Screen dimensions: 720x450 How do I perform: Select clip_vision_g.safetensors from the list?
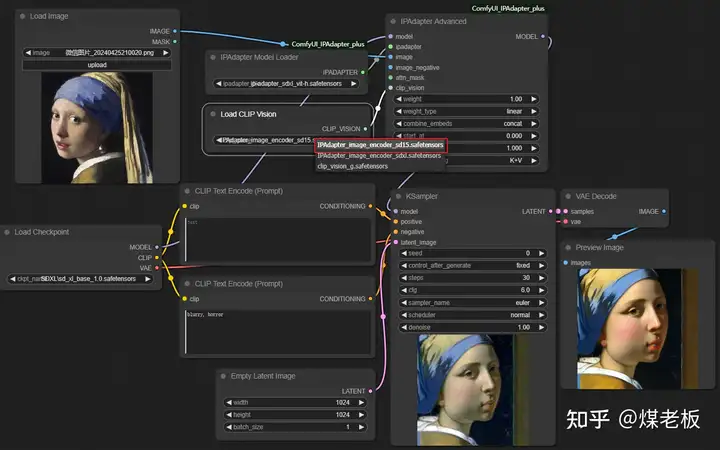coord(353,166)
